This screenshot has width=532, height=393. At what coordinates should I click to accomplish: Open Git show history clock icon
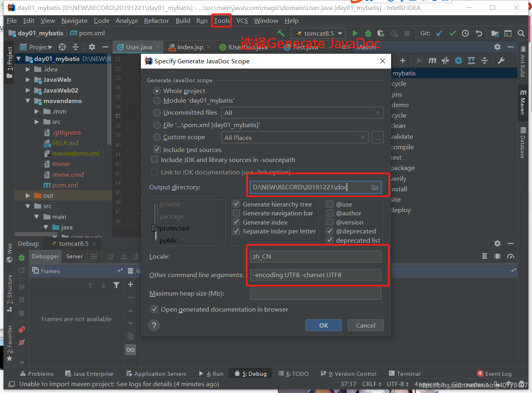coord(465,33)
